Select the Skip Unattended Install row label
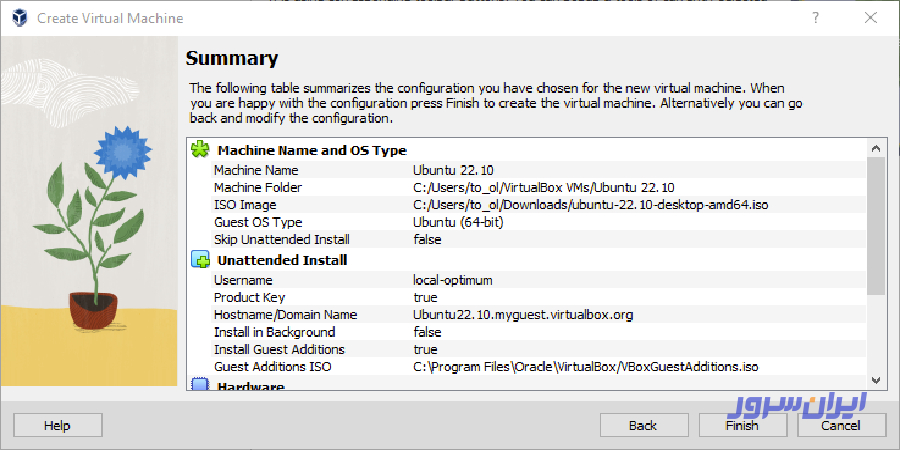Image resolution: width=900 pixels, height=450 pixels. (282, 239)
